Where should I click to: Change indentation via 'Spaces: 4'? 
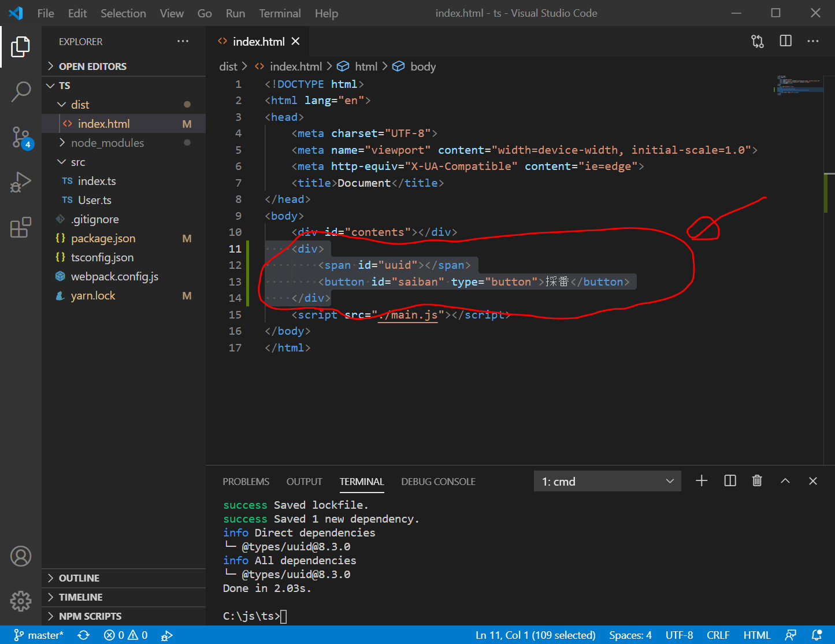pos(630,635)
